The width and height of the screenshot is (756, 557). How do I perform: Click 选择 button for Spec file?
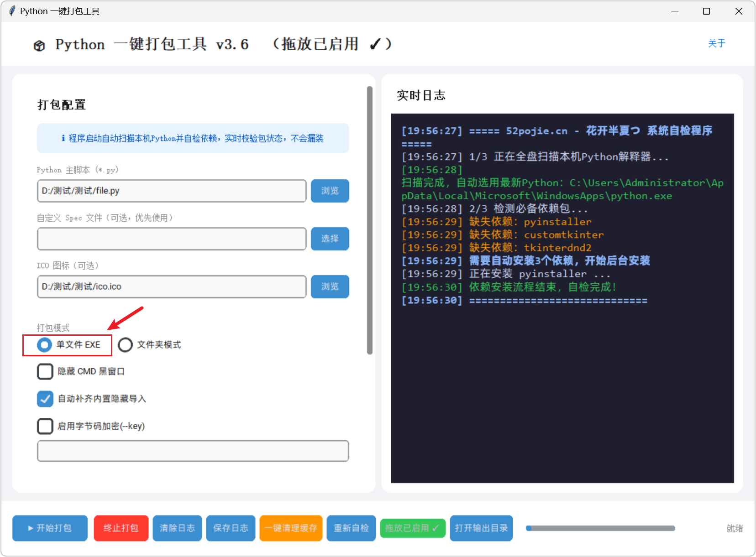coord(330,239)
